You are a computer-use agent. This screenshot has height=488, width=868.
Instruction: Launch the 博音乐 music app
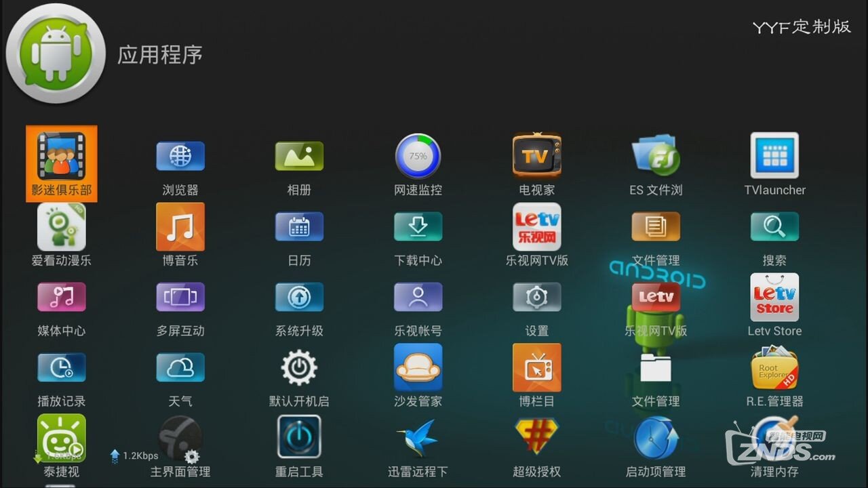180,234
